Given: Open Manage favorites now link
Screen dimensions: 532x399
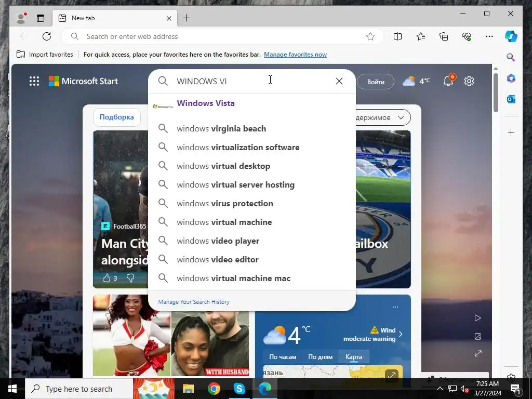Looking at the screenshot, I should [295, 54].
